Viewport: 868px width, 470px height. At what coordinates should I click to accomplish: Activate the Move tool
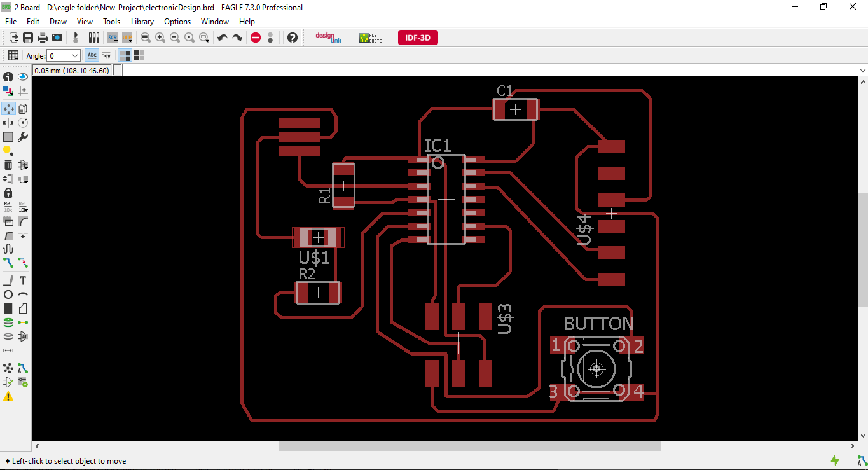(x=8, y=109)
